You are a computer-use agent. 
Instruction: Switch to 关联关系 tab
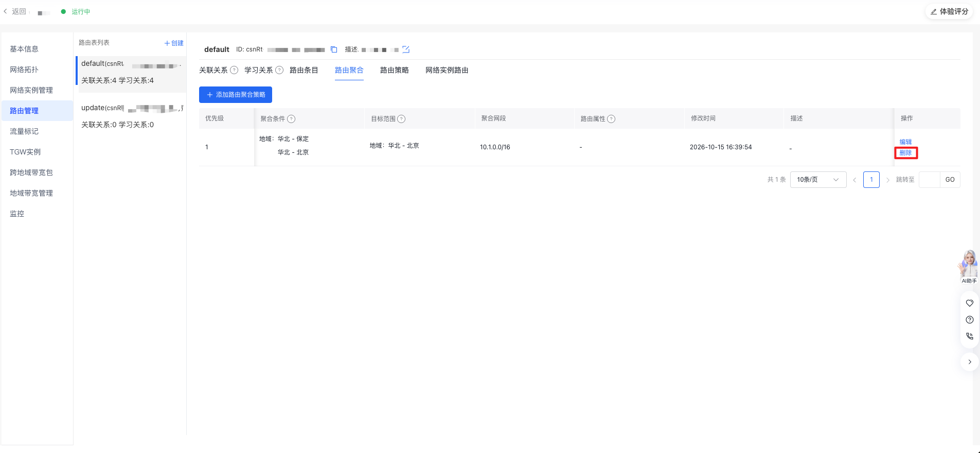(x=213, y=70)
